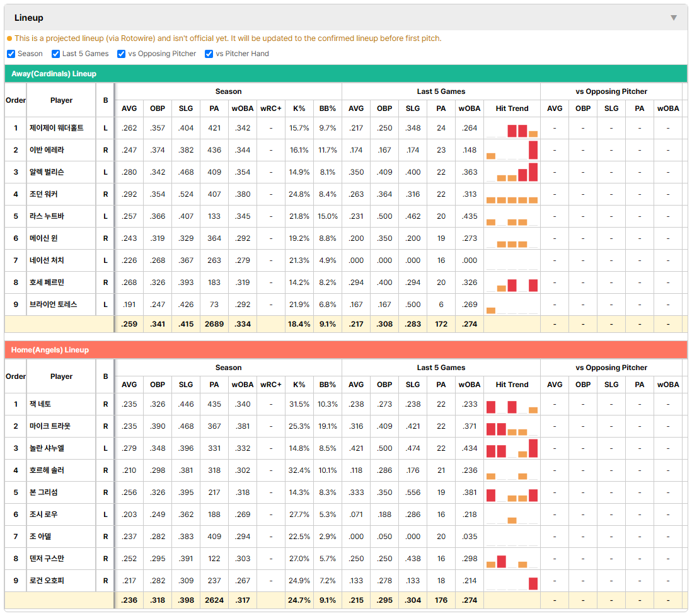Click 본 그리섬's hit trend bars
The image size is (692, 616).
tap(512, 495)
